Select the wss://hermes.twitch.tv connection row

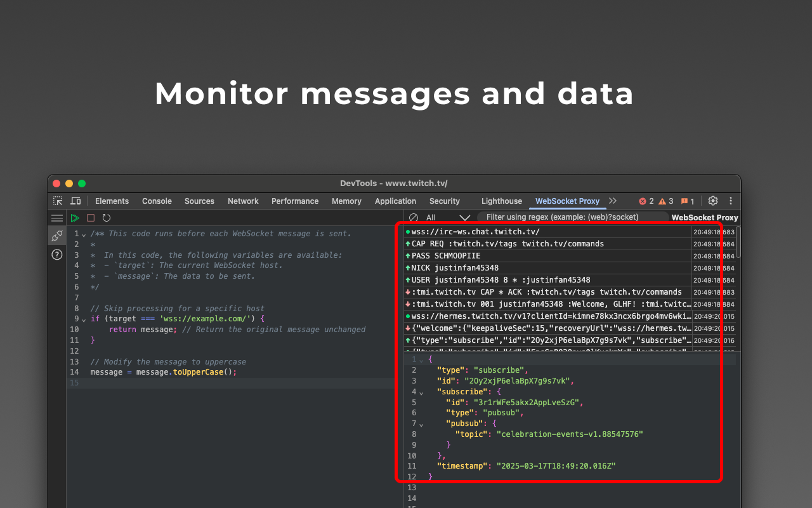(x=570, y=316)
